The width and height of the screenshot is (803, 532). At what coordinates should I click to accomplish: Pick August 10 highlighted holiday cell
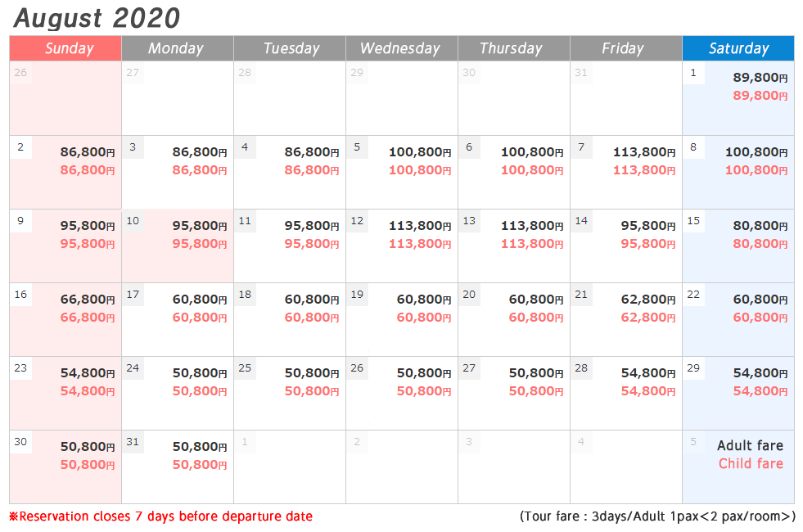pyautogui.click(x=178, y=246)
